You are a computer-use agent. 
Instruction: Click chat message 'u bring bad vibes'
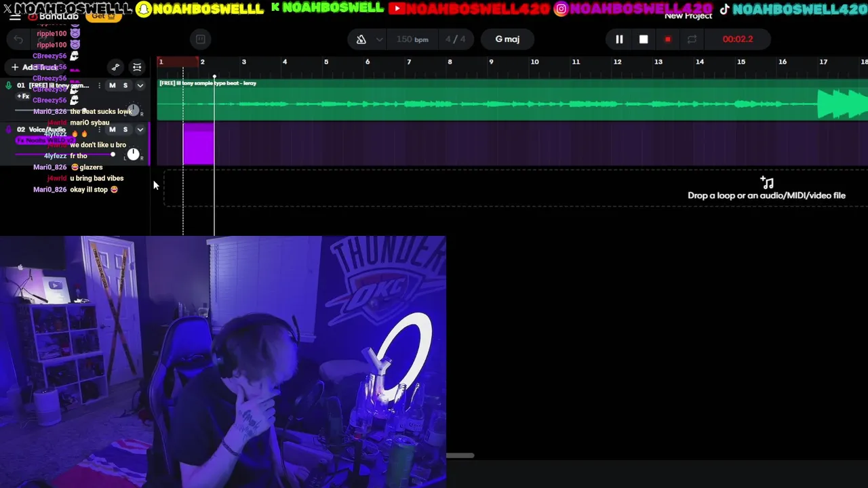[x=97, y=178]
